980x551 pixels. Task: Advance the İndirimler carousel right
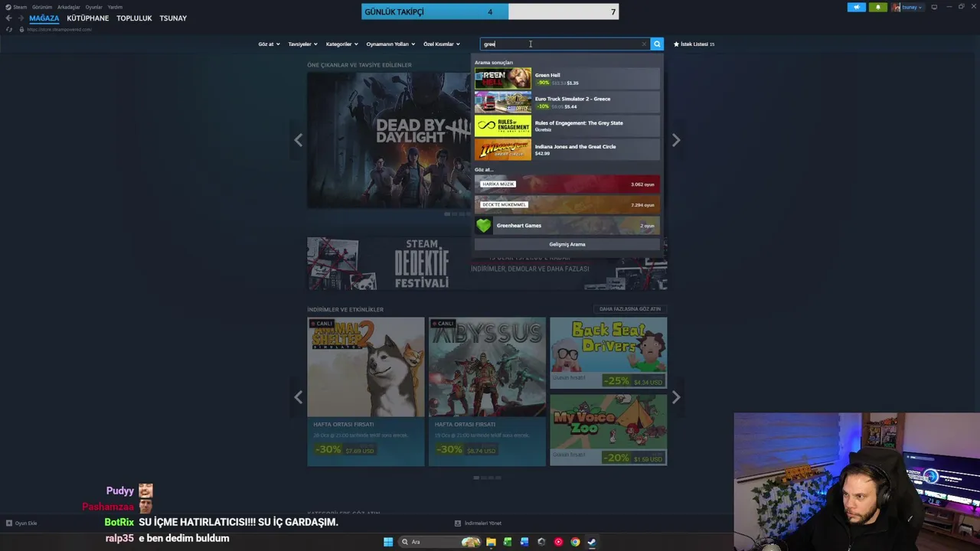pyautogui.click(x=675, y=396)
